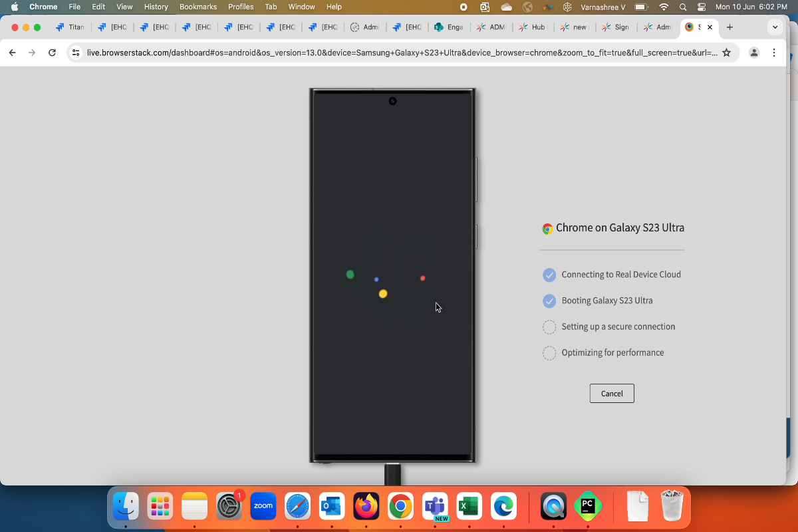
Task: Open the History menu
Action: (156, 7)
